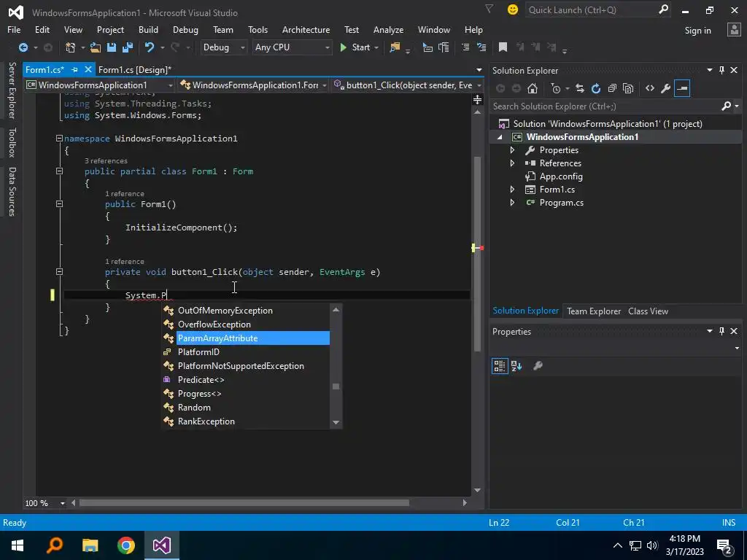Save the current file with Save icon
The height and width of the screenshot is (560, 747).
(x=112, y=47)
